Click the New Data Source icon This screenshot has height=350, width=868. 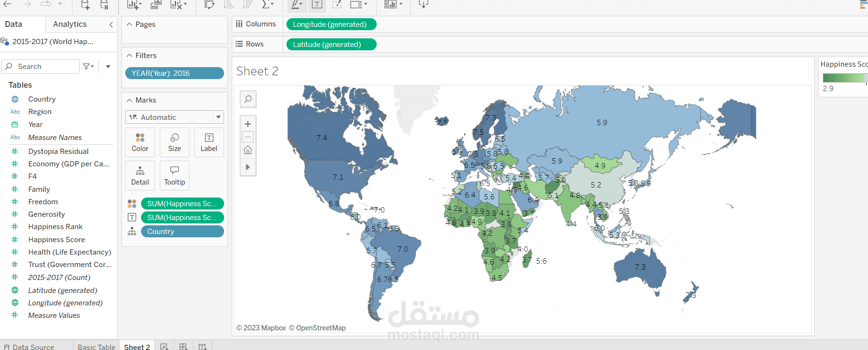click(85, 5)
